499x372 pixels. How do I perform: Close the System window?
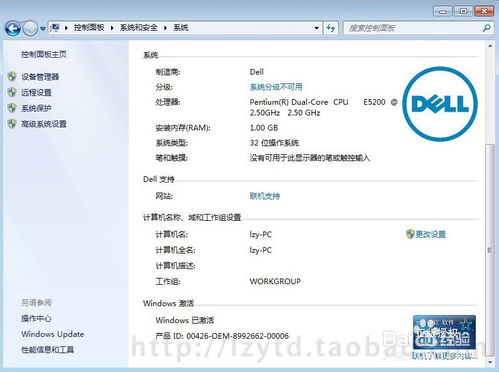point(484,11)
